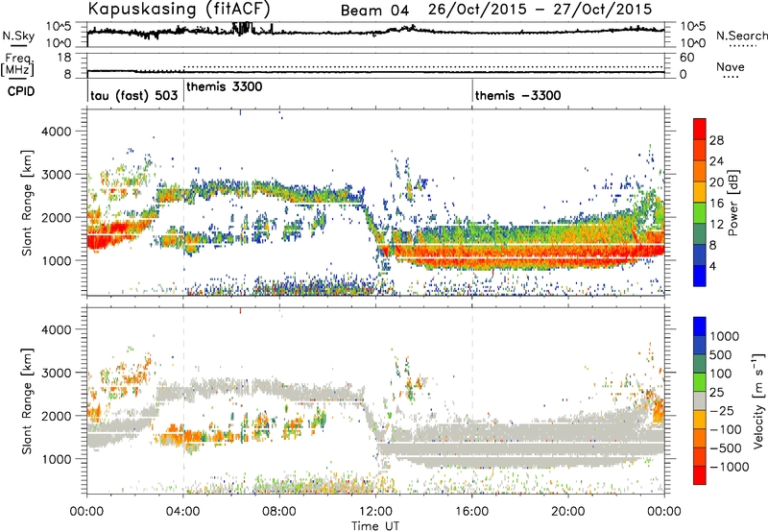This screenshot has width=768, height=532.
Task: Click the '08:00' time axis label
Action: 279,512
